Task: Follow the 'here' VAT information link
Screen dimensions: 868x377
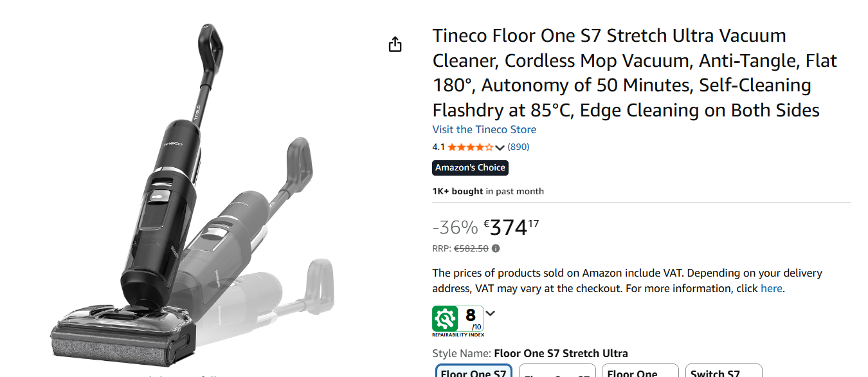Action: coord(771,288)
